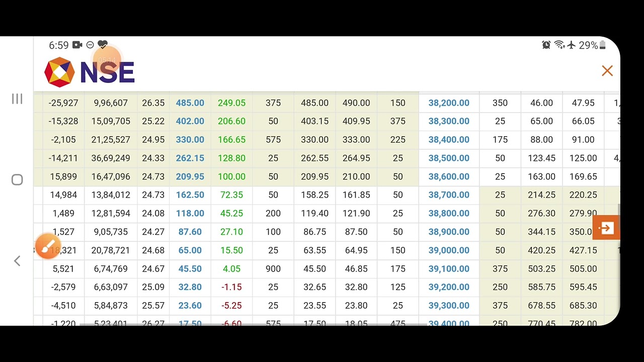The width and height of the screenshot is (644, 362).
Task: Select put bid price 46.00
Action: coord(541,103)
